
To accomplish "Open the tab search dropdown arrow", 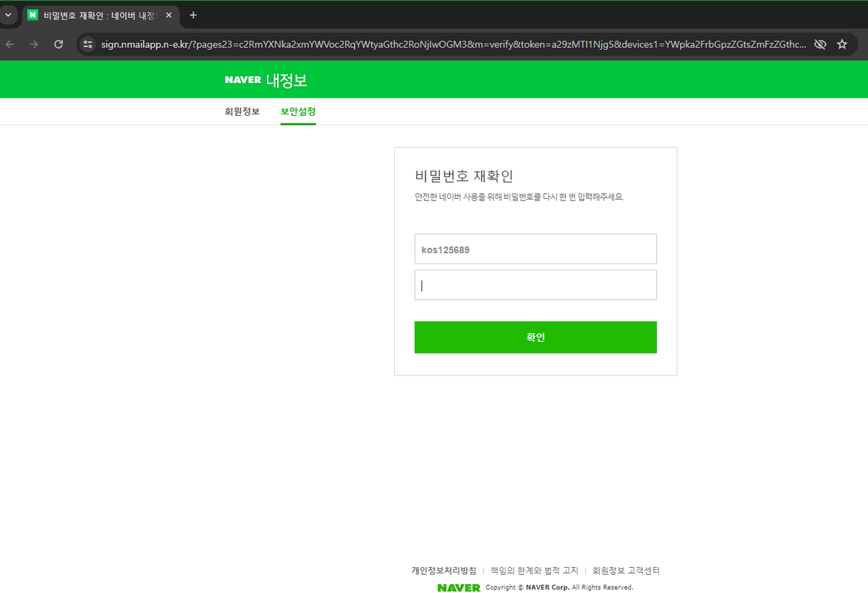I will click(x=7, y=15).
